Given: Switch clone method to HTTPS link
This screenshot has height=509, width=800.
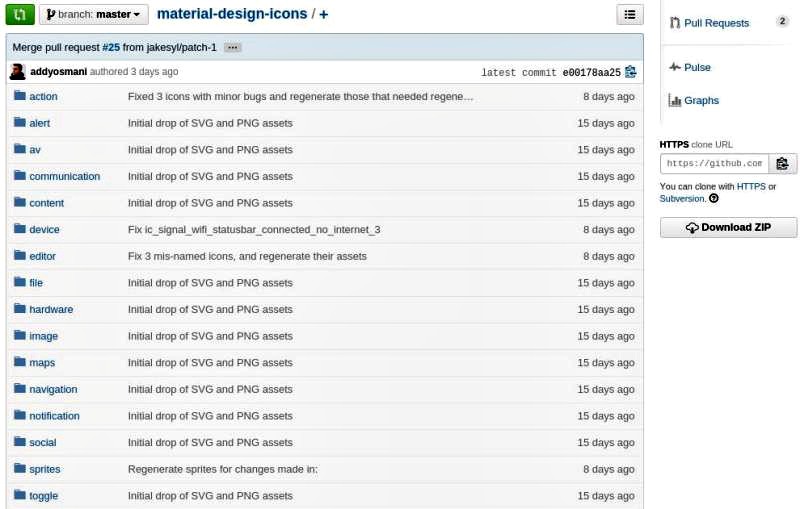Looking at the screenshot, I should tap(751, 187).
